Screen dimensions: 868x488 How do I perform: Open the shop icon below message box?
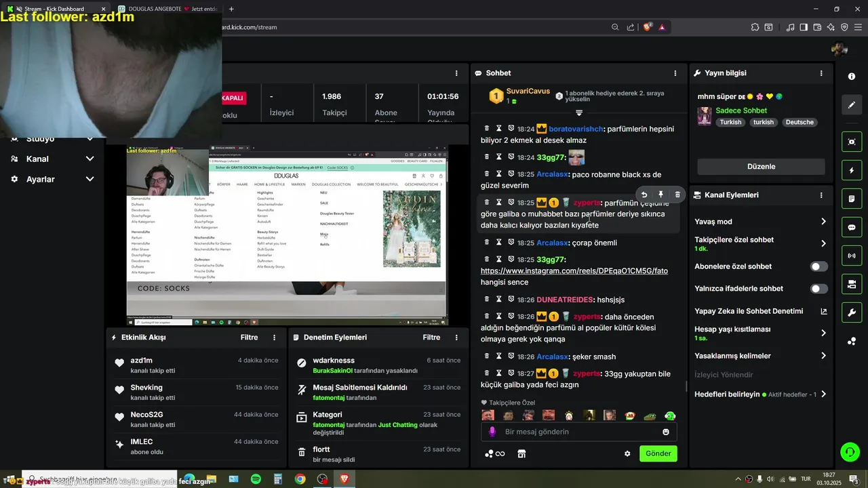[521, 453]
